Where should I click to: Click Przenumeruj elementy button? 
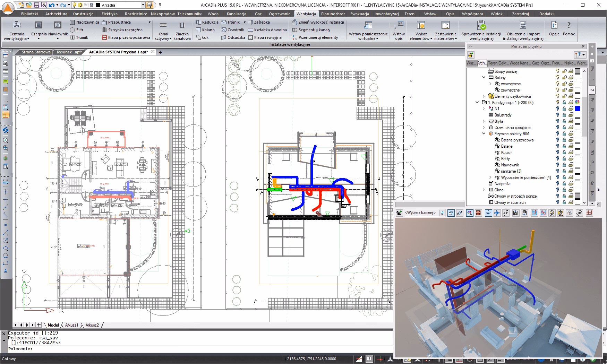[x=315, y=37]
